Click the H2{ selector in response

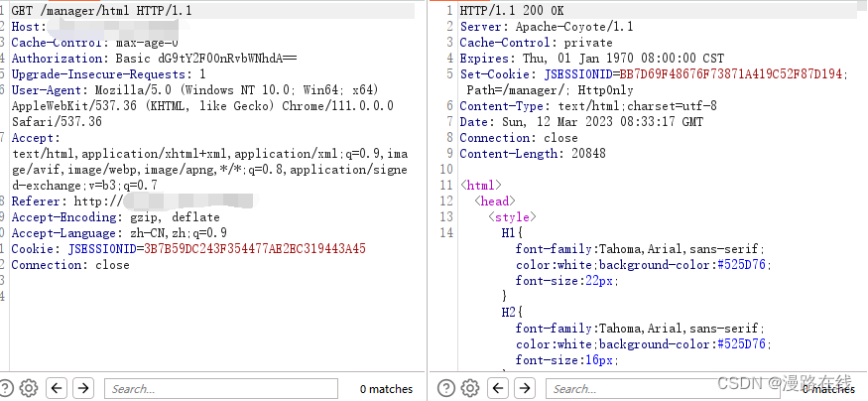point(512,313)
